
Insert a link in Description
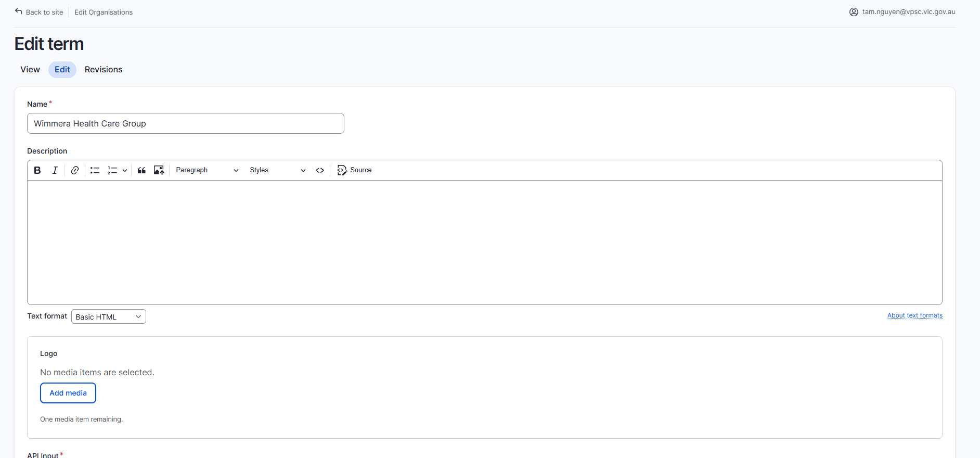(x=75, y=170)
